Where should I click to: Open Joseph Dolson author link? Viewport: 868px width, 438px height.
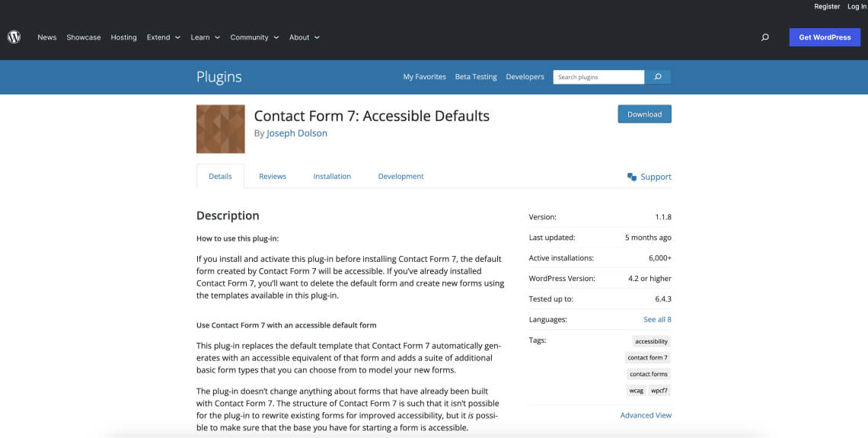[x=297, y=133]
